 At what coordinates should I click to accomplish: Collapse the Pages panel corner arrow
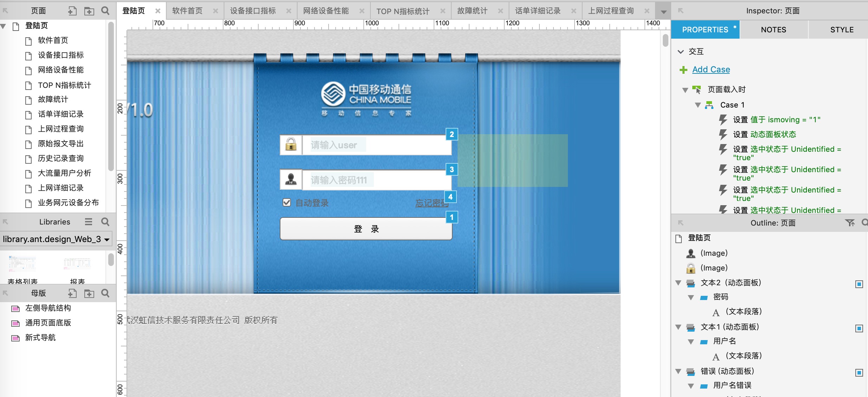[6, 11]
